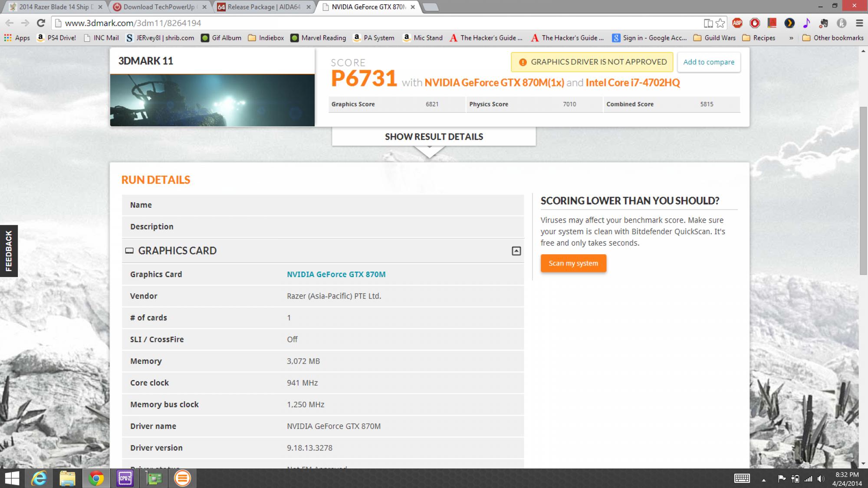The height and width of the screenshot is (488, 868).
Task: Close the Release Package AIDA64 tab
Action: (x=309, y=7)
